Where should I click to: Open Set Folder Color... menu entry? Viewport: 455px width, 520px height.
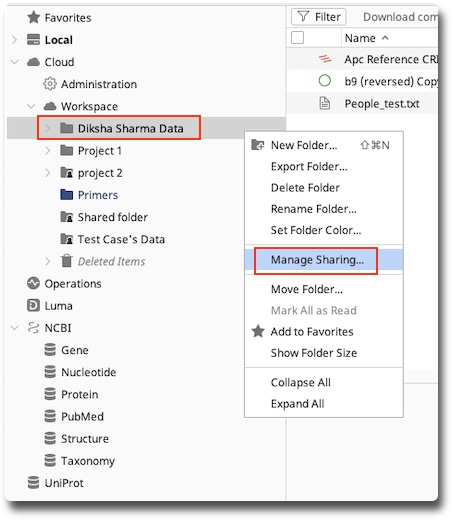[324, 230]
